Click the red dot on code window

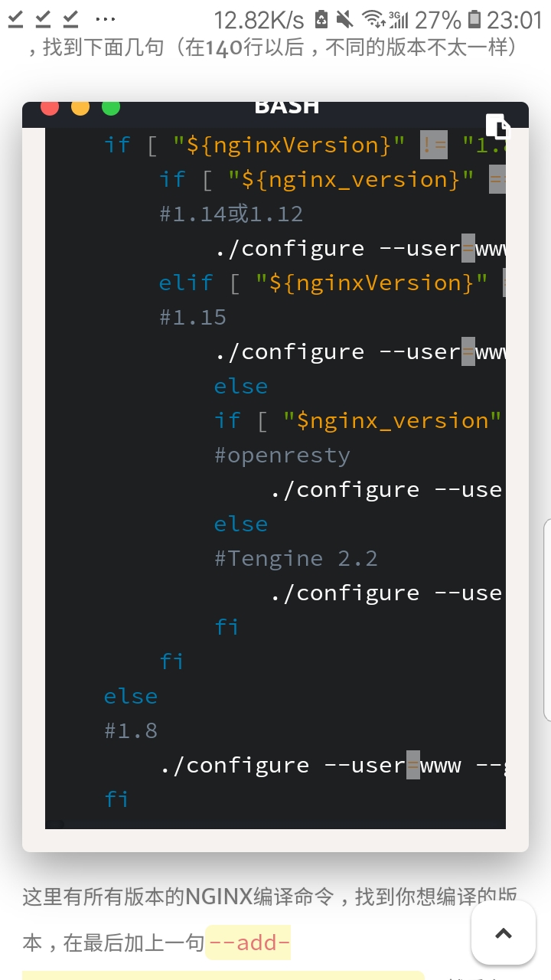coord(50,107)
